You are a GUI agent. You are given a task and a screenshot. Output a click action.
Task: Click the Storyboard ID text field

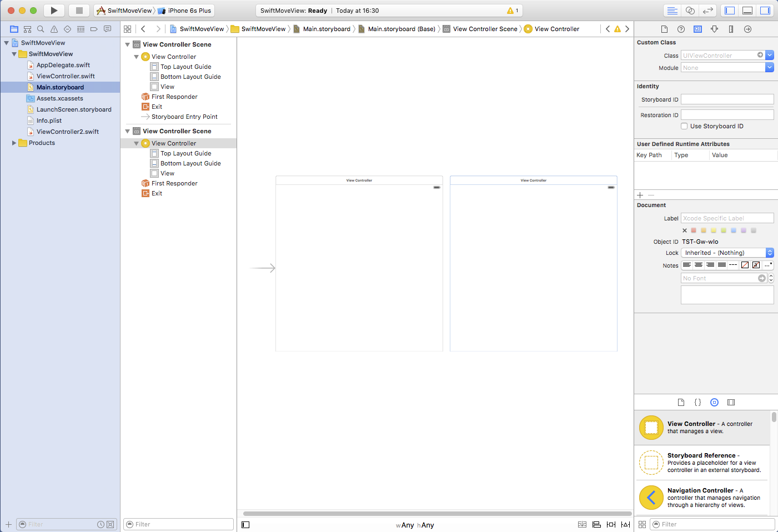tap(727, 99)
